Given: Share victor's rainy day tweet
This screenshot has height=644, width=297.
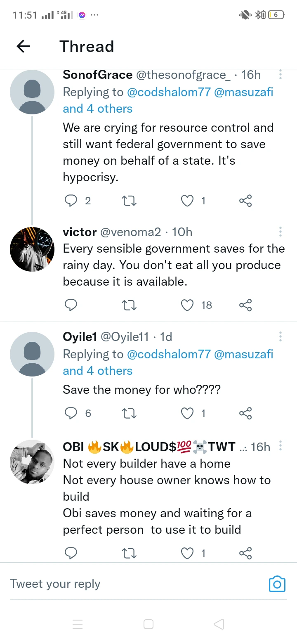Looking at the screenshot, I should [245, 305].
